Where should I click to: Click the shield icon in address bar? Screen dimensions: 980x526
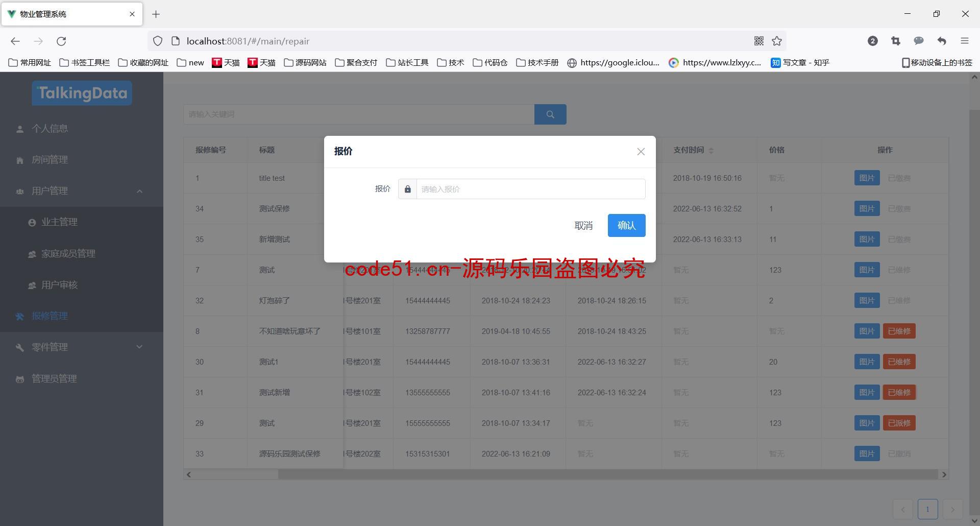coord(158,41)
